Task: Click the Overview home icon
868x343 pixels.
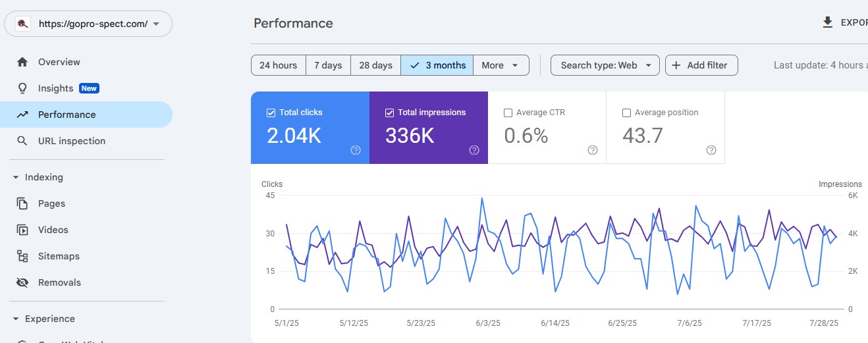Action: (x=22, y=62)
